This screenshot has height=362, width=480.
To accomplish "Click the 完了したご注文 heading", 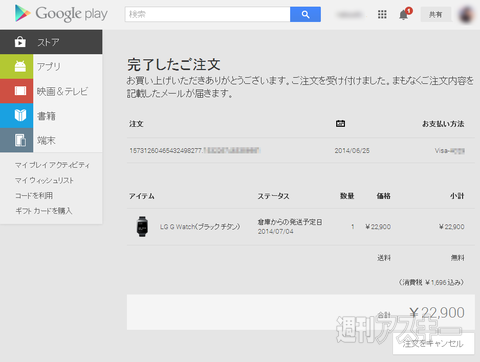I will pos(174,65).
